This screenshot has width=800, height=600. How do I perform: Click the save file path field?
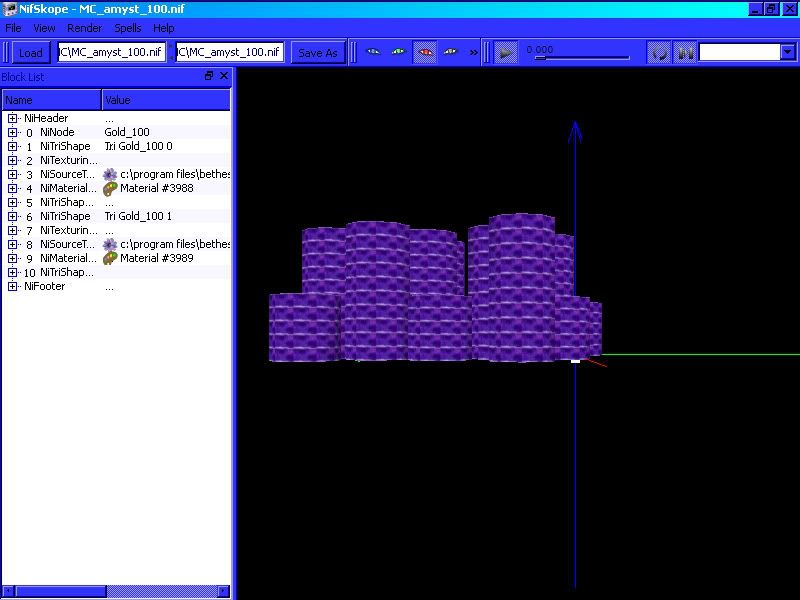coord(230,52)
